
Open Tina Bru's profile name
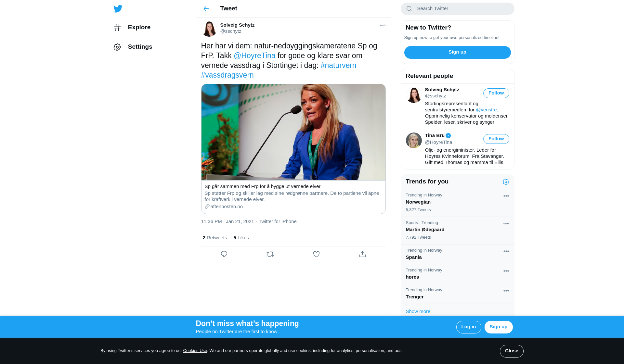[435, 135]
